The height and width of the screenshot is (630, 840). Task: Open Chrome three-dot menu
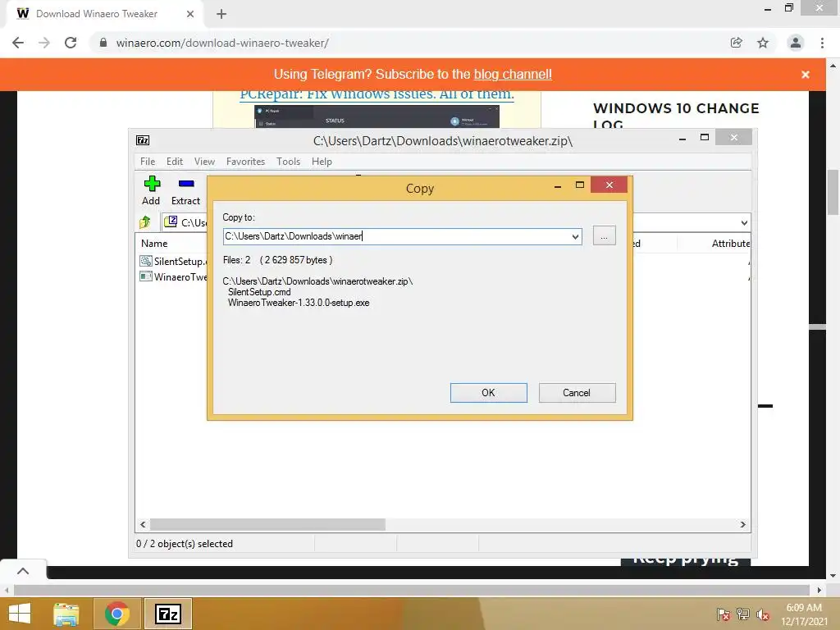coord(822,43)
